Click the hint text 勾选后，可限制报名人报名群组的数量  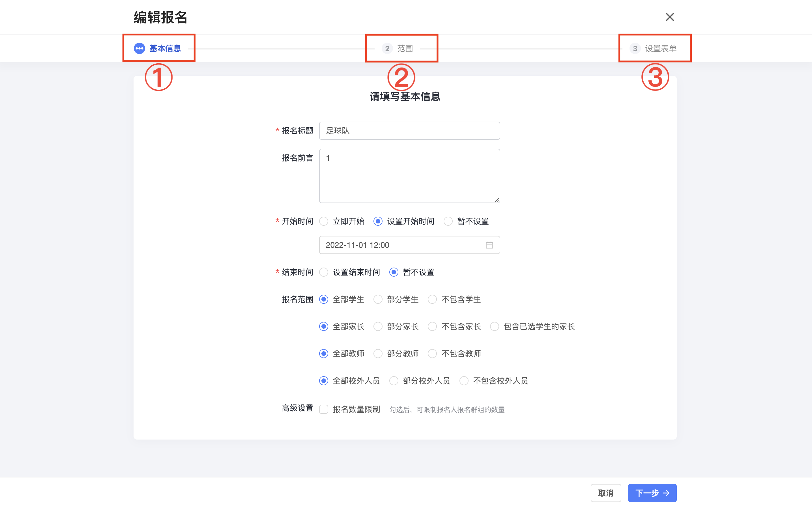[x=447, y=410]
